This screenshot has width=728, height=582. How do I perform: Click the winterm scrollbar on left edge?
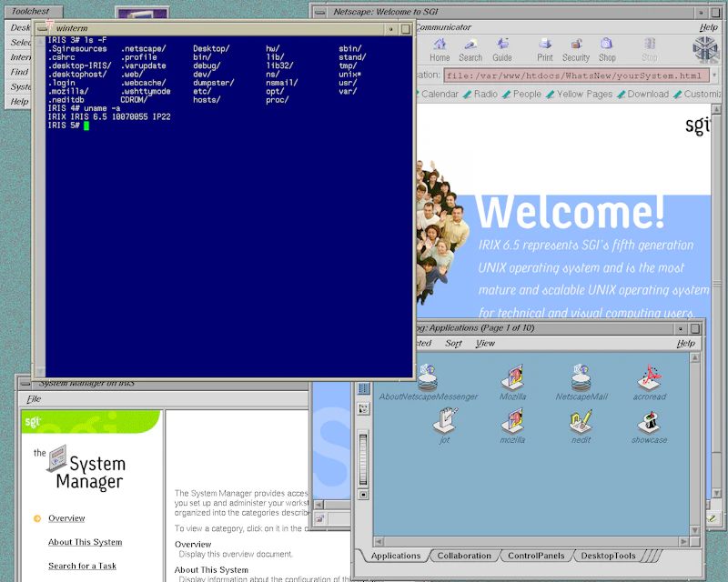click(40, 207)
